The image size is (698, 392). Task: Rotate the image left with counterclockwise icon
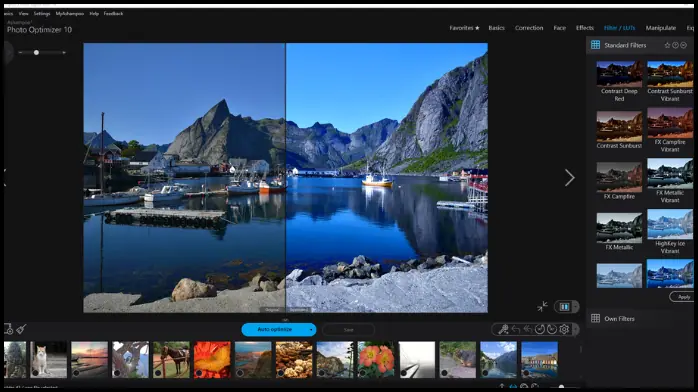(x=540, y=329)
